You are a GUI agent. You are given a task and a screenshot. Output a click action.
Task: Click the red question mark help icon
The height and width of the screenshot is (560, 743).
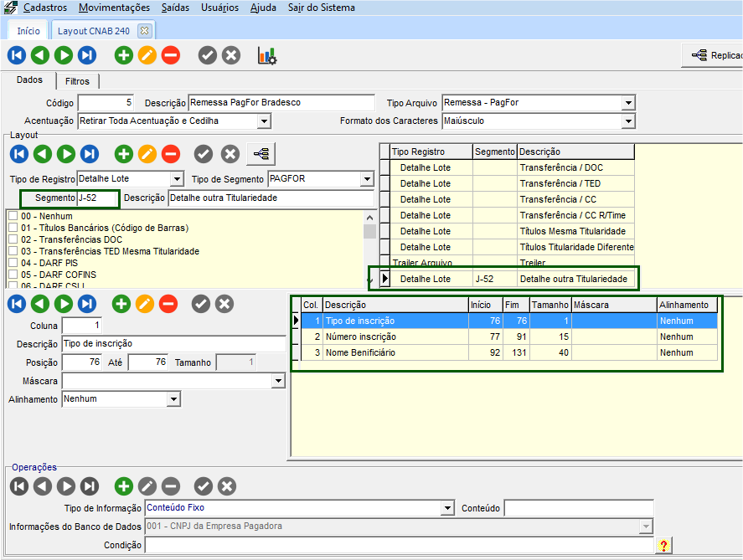664,546
